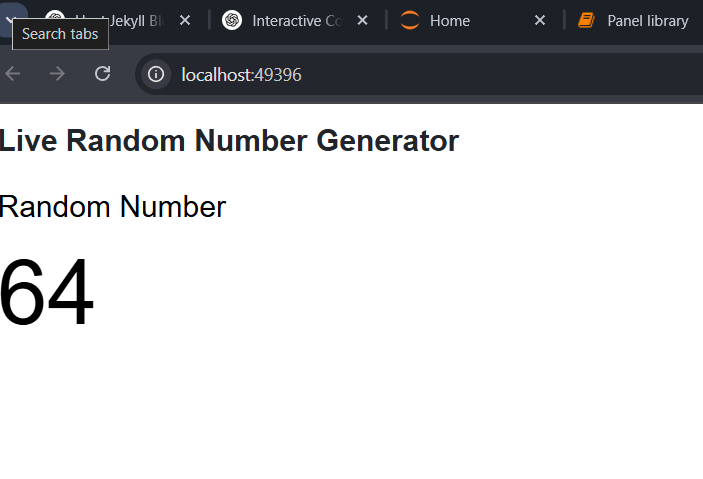Go back with the back arrow

pyautogui.click(x=13, y=74)
